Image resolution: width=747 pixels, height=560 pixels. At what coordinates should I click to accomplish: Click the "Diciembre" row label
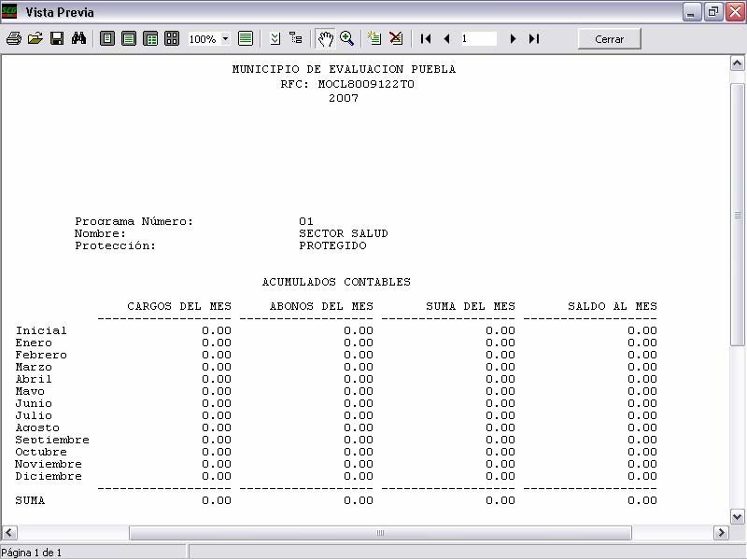(x=49, y=476)
